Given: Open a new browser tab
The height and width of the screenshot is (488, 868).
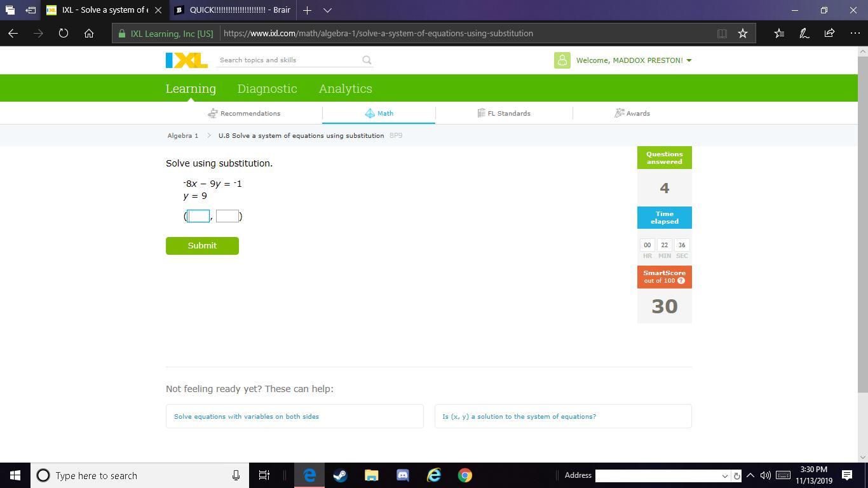Looking at the screenshot, I should tap(307, 10).
